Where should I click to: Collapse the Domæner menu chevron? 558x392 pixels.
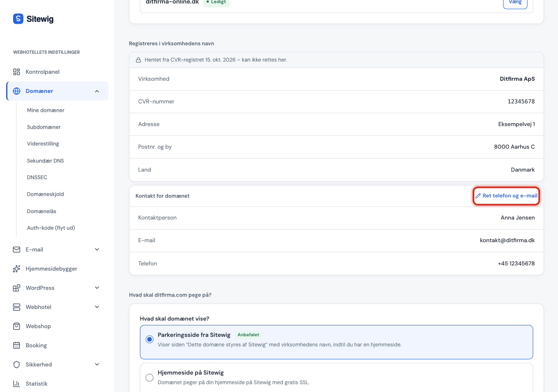tap(97, 91)
